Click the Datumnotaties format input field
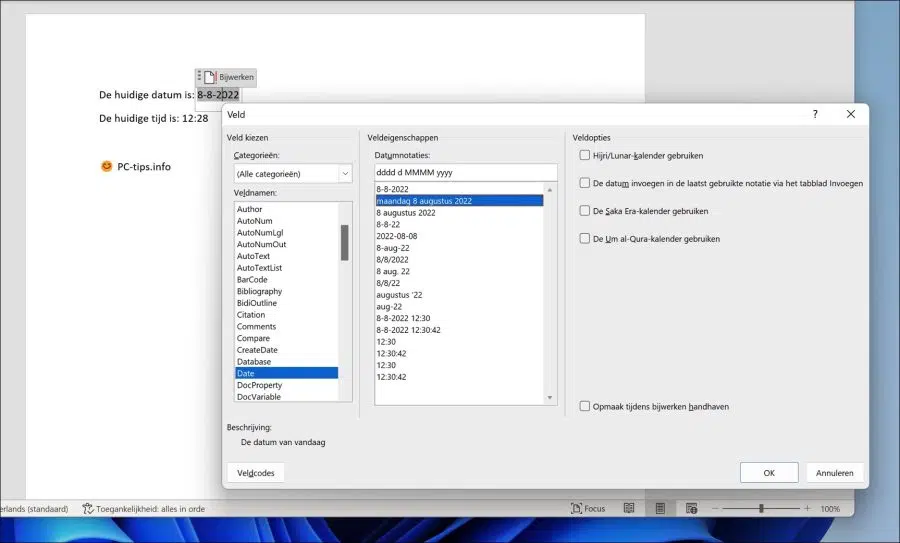 [465, 172]
